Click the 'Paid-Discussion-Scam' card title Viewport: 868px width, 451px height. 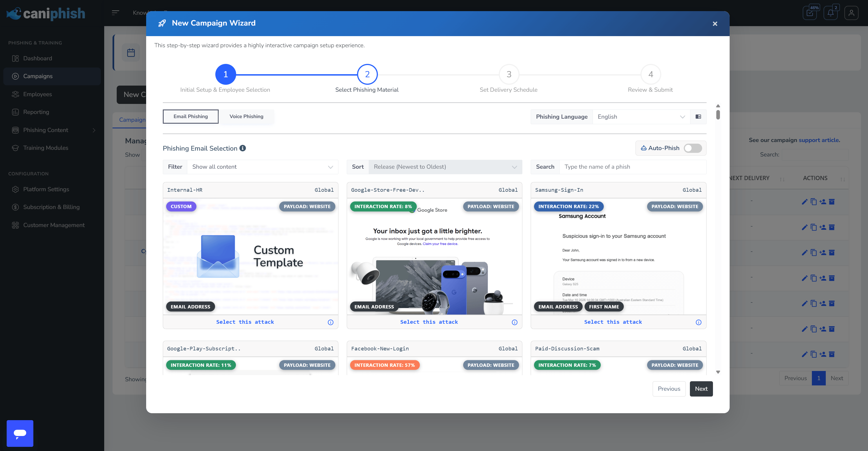(x=567, y=348)
